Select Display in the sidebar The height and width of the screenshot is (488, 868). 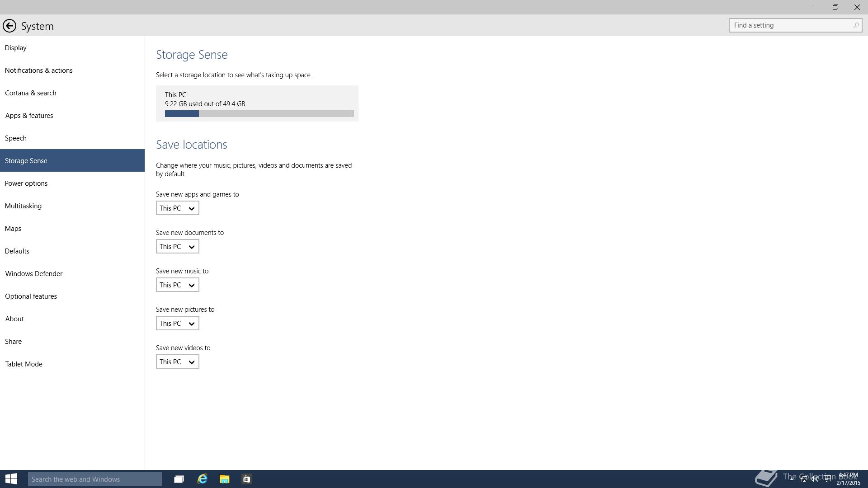[72, 47]
